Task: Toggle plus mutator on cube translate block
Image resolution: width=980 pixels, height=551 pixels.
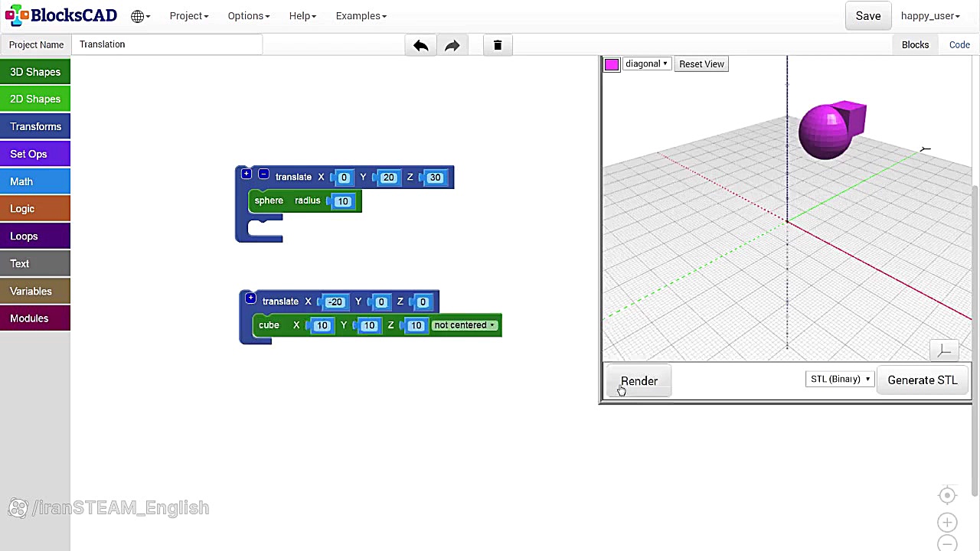Action: 250,298
